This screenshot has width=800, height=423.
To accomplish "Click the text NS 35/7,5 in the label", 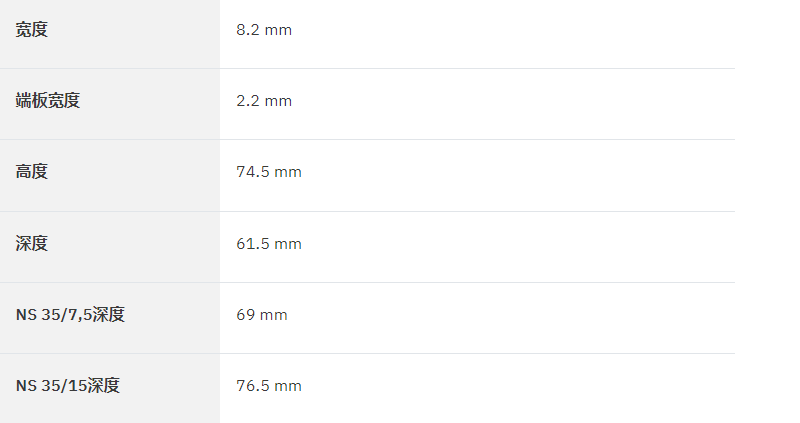I will click(x=54, y=314).
